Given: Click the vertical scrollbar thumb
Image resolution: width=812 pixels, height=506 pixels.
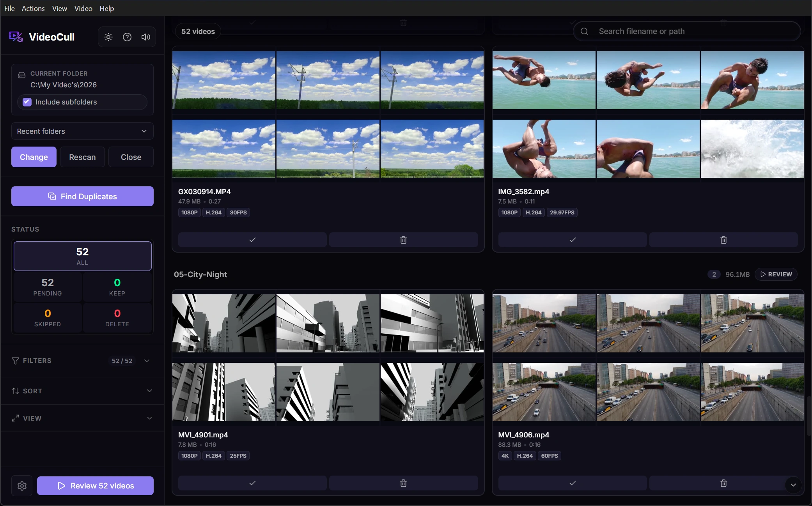Looking at the screenshot, I should click(x=809, y=416).
